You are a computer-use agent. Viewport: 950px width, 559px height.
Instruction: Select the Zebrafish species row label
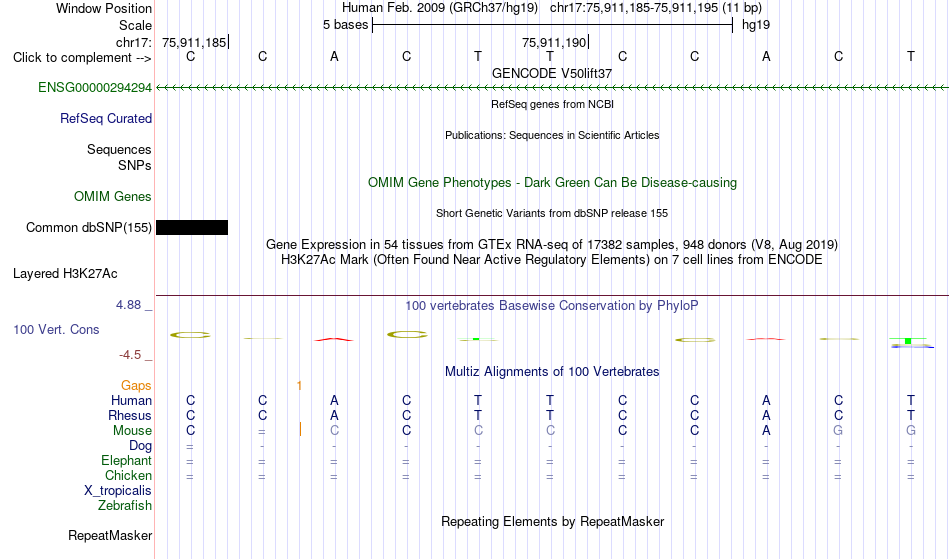pyautogui.click(x=125, y=506)
